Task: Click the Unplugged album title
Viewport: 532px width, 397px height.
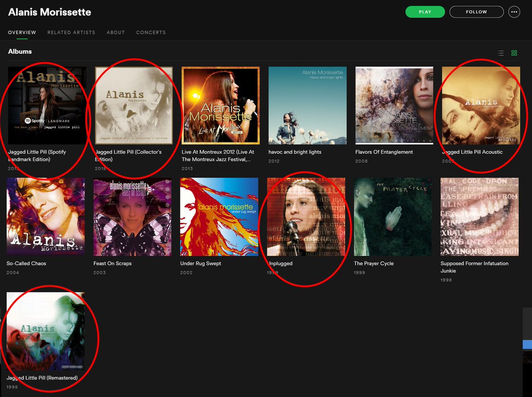Action: 280,263
